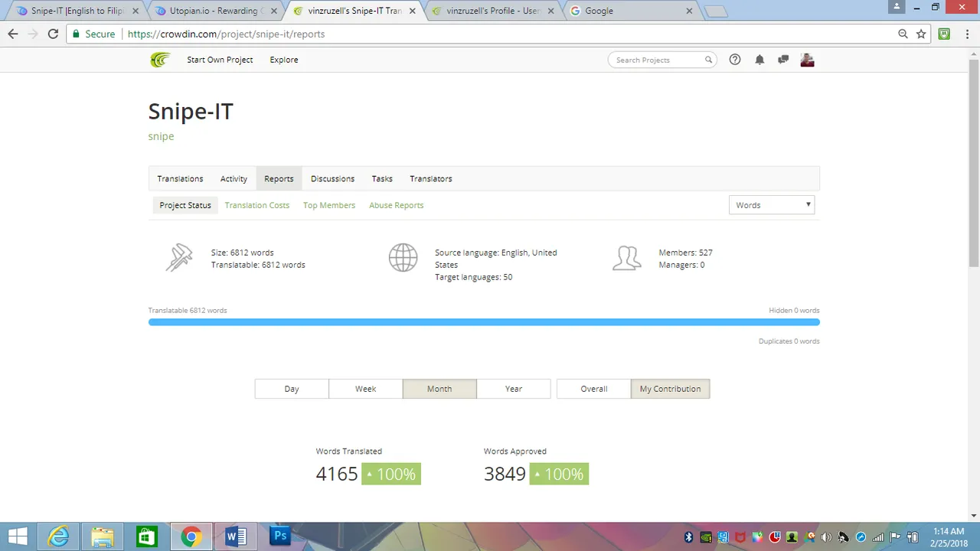
Task: Open Abuse Reports link
Action: coord(396,205)
